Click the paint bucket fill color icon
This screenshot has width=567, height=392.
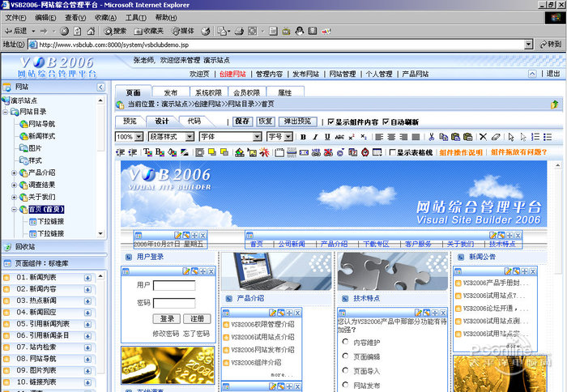coord(172,152)
